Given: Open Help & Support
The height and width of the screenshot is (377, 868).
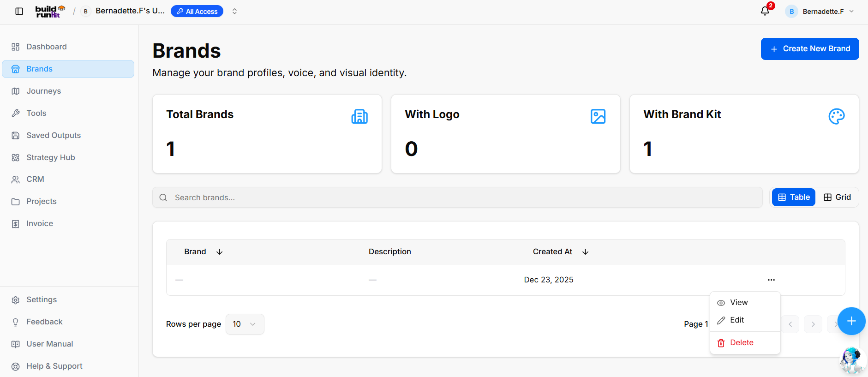Looking at the screenshot, I should (x=68, y=366).
